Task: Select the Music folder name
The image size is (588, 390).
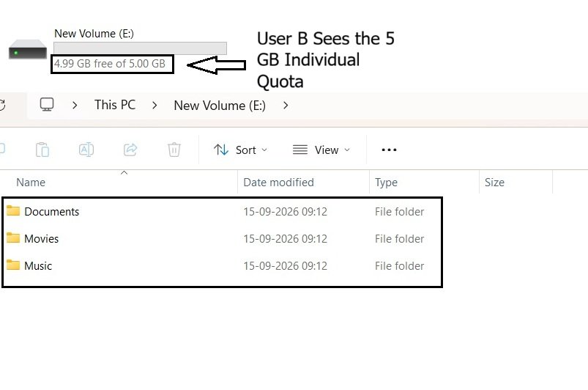Action: [x=38, y=266]
